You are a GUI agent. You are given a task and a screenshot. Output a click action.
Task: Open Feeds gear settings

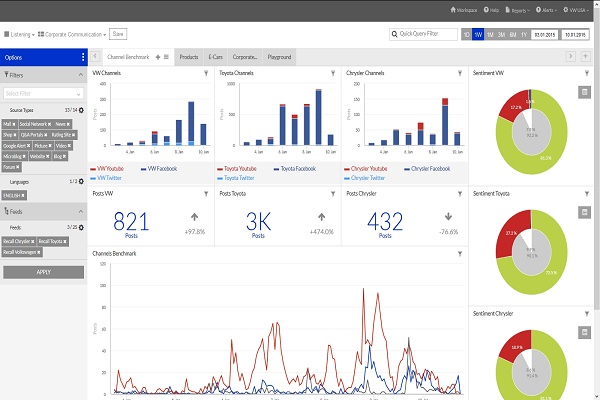pos(81,227)
